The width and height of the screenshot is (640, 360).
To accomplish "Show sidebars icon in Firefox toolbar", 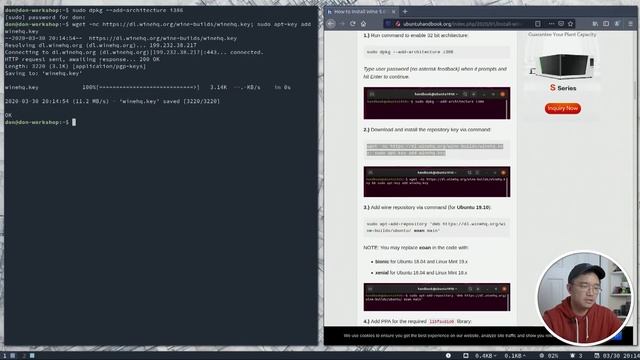I will tap(606, 24).
